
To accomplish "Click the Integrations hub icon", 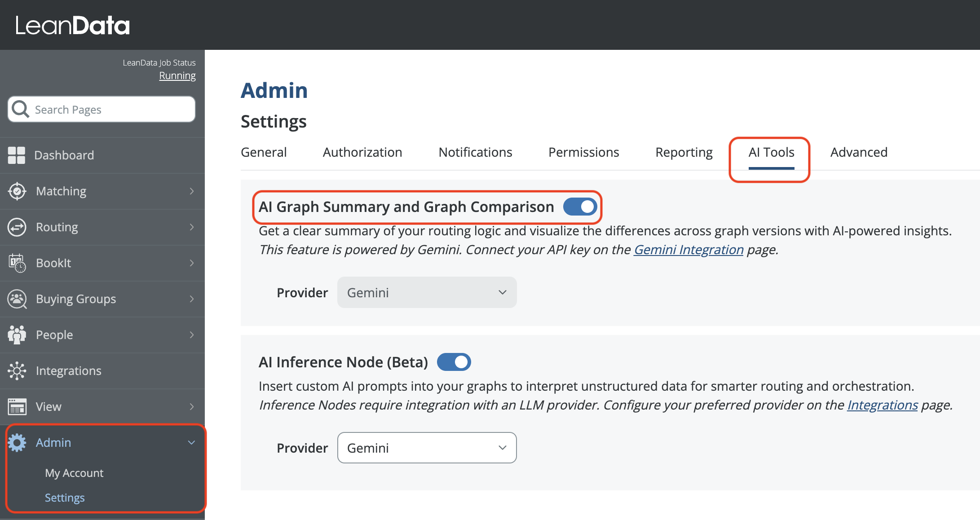I will (x=17, y=371).
